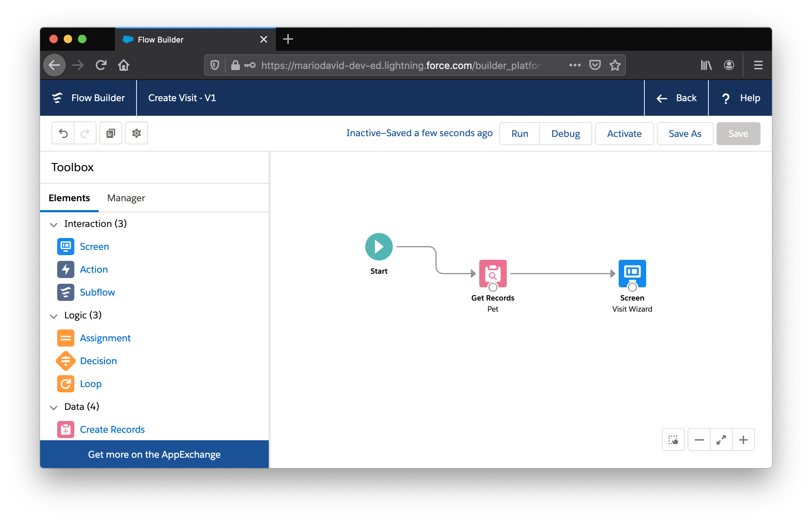Screen dimensions: 812x521
Task: Open the Firefox account icon
Action: (x=729, y=65)
